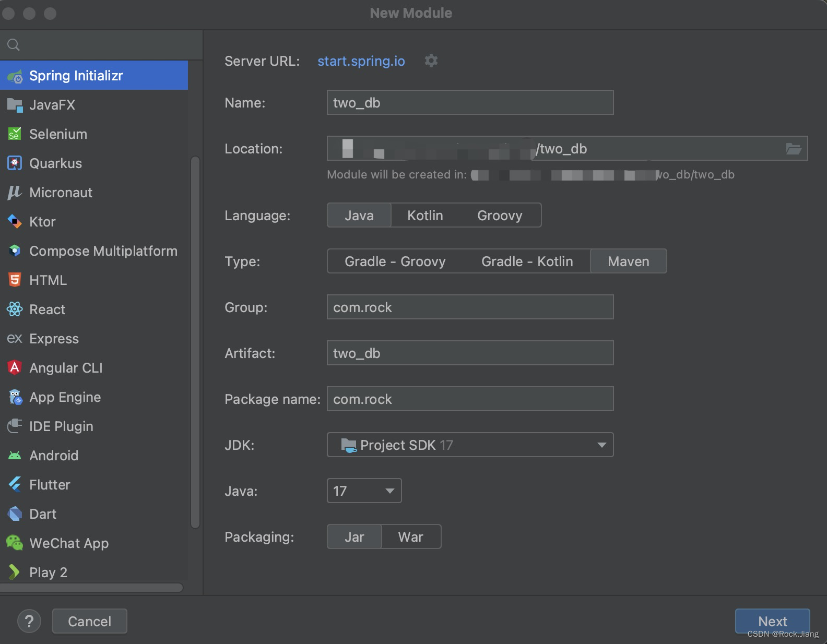Choose the React atom icon
The width and height of the screenshot is (827, 644).
(x=15, y=309)
